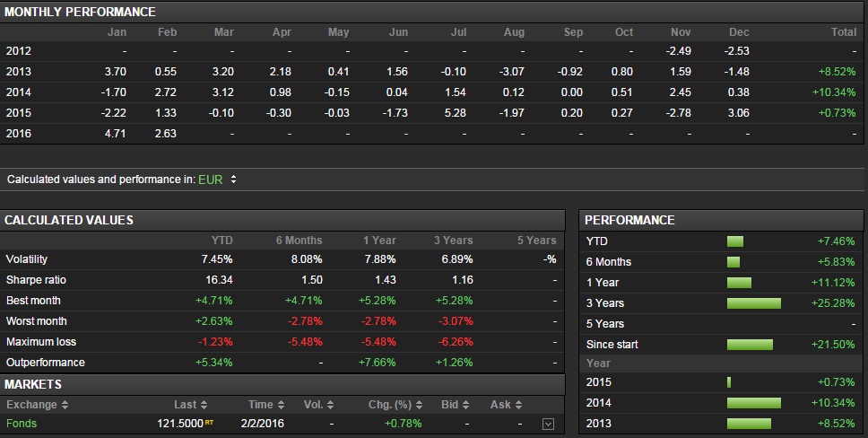868x438 pixels.
Task: Sort markets by Vol. column arrows
Action: click(x=331, y=405)
